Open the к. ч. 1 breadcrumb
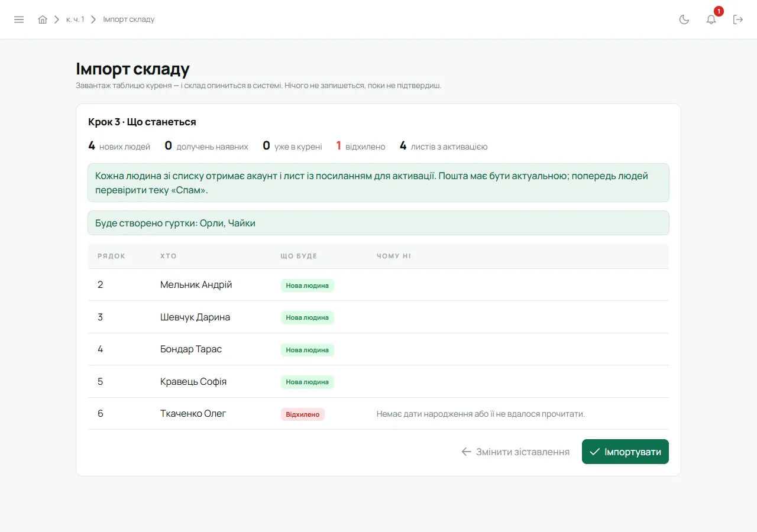Viewport: 757px width, 532px height. pyautogui.click(x=75, y=20)
